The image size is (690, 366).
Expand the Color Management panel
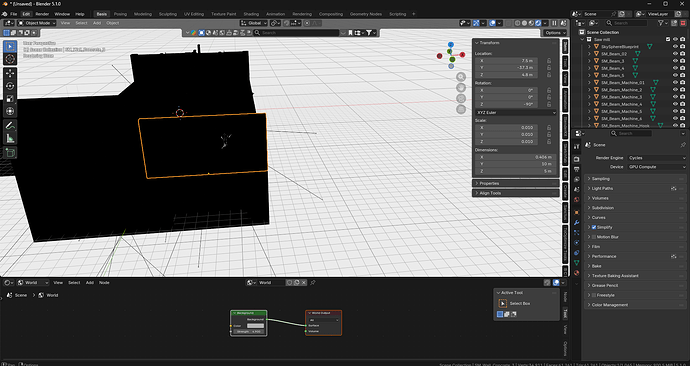pyautogui.click(x=635, y=304)
